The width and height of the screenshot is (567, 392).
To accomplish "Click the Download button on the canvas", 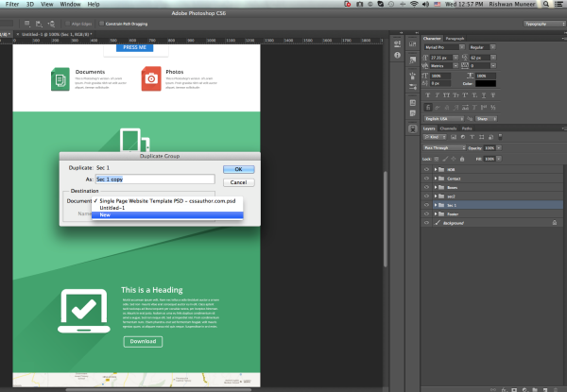I will (144, 341).
